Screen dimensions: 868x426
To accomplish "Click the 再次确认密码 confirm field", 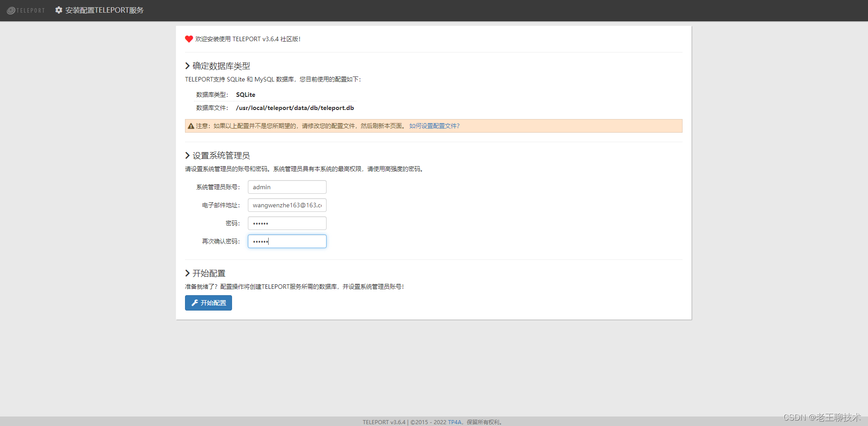I will 287,241.
